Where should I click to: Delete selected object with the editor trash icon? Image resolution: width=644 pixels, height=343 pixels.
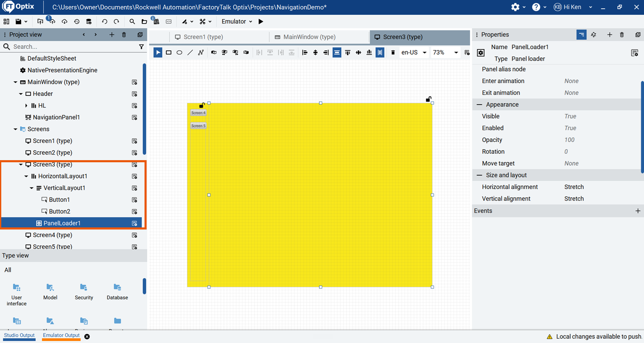pyautogui.click(x=393, y=53)
